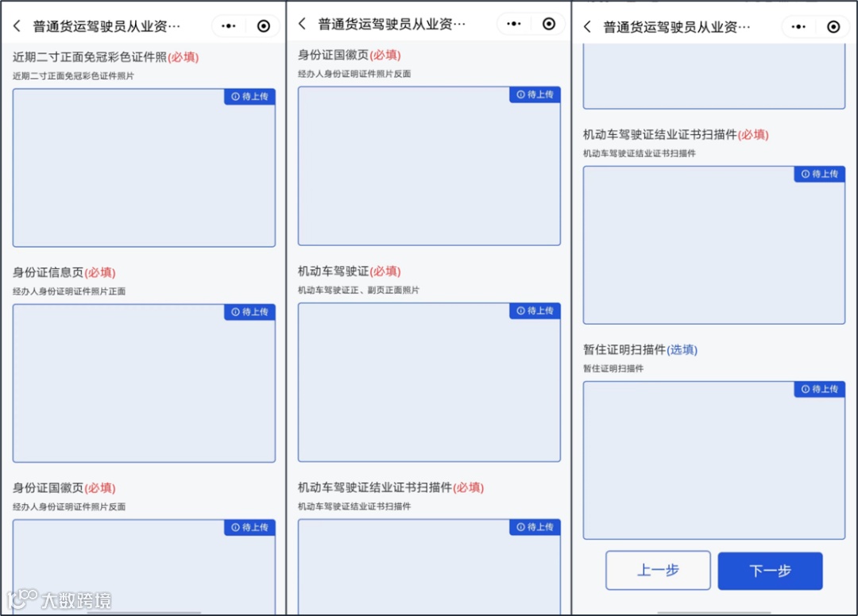Click 待上传 badge on 身份证国徽页 box, middle screen
The image size is (858, 616).
(535, 94)
